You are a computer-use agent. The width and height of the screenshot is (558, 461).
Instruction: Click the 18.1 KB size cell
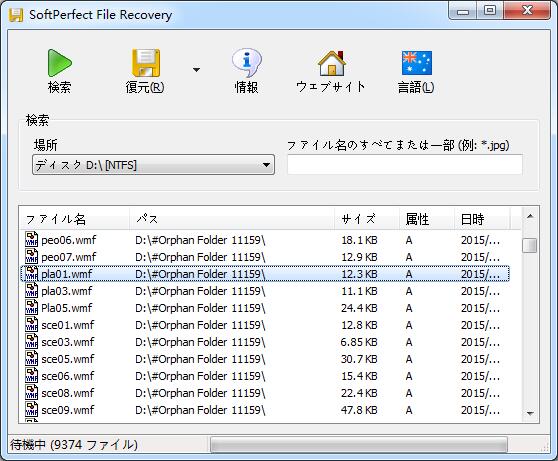coord(359,240)
